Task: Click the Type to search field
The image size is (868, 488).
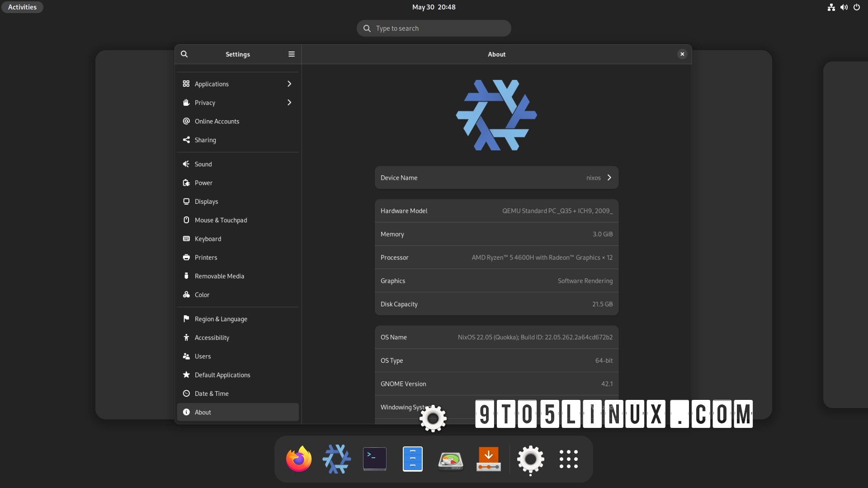Action: point(434,28)
